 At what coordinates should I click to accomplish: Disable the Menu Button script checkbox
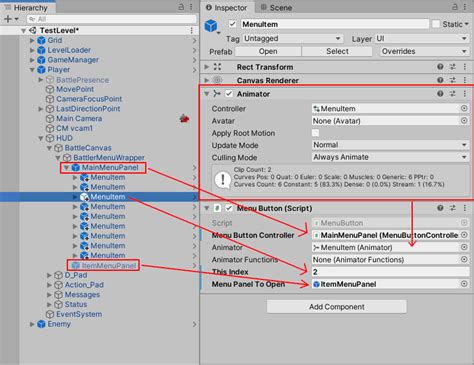point(229,208)
